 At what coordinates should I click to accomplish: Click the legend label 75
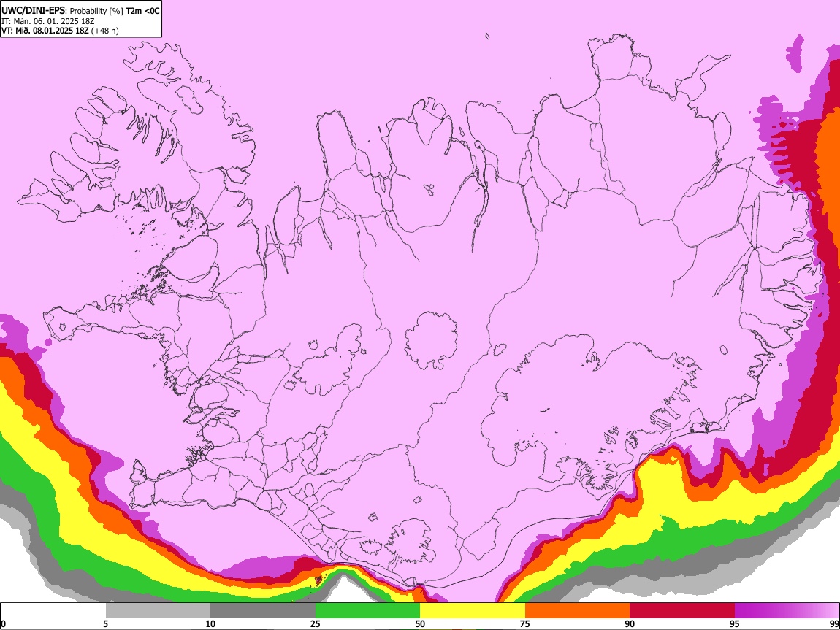point(525,623)
